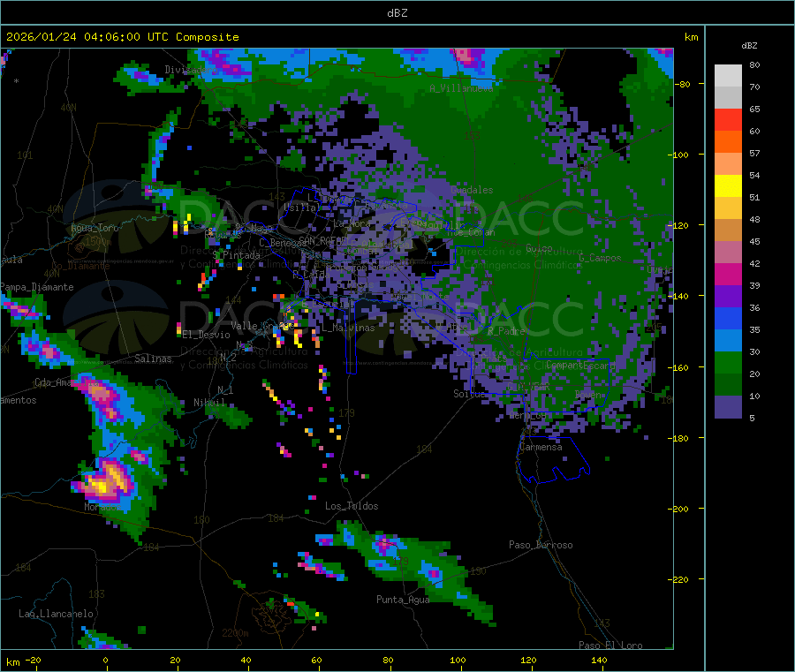This screenshot has width=795, height=672.
Task: Select the -180 tick on the right axis
Action: (679, 438)
